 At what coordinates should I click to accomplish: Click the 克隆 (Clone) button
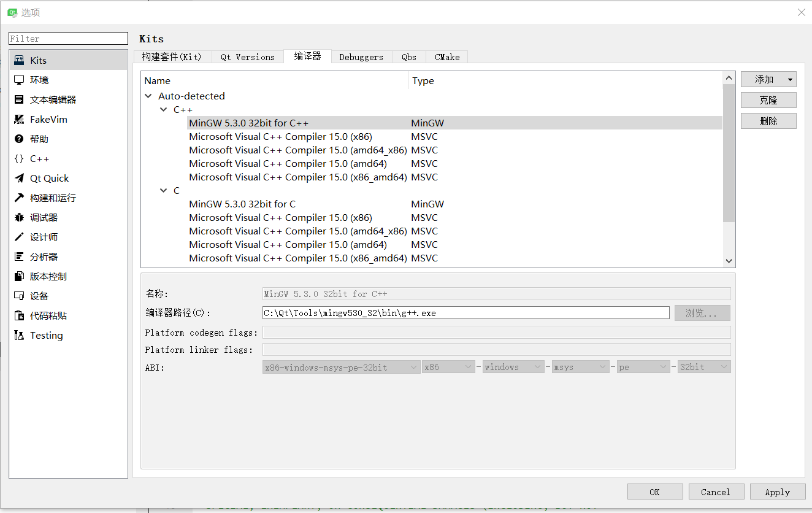pos(768,99)
